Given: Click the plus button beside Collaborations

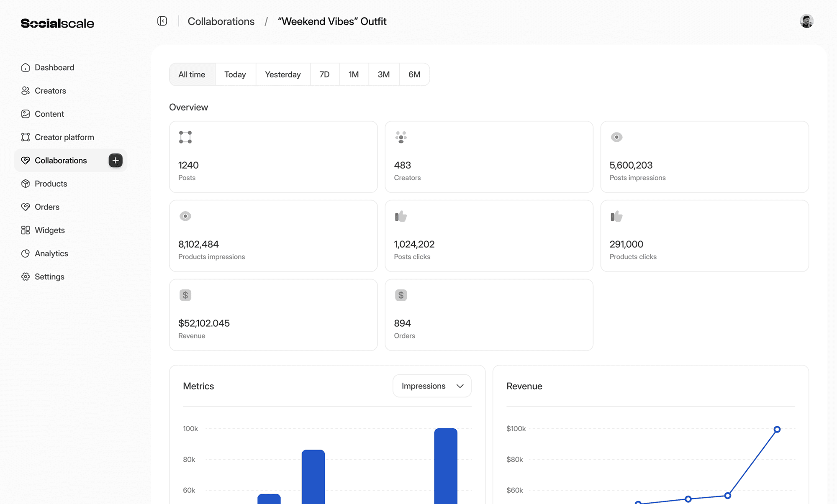Looking at the screenshot, I should 116,161.
